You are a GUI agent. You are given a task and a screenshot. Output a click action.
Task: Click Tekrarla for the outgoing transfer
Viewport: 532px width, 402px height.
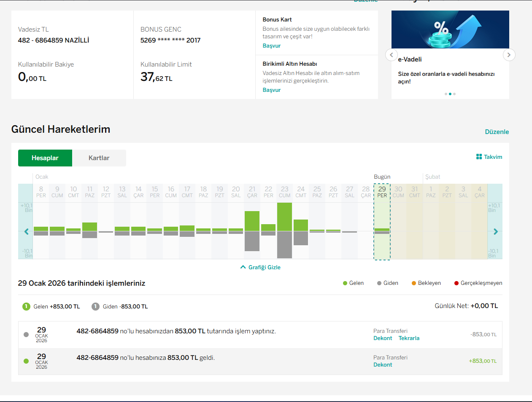409,338
